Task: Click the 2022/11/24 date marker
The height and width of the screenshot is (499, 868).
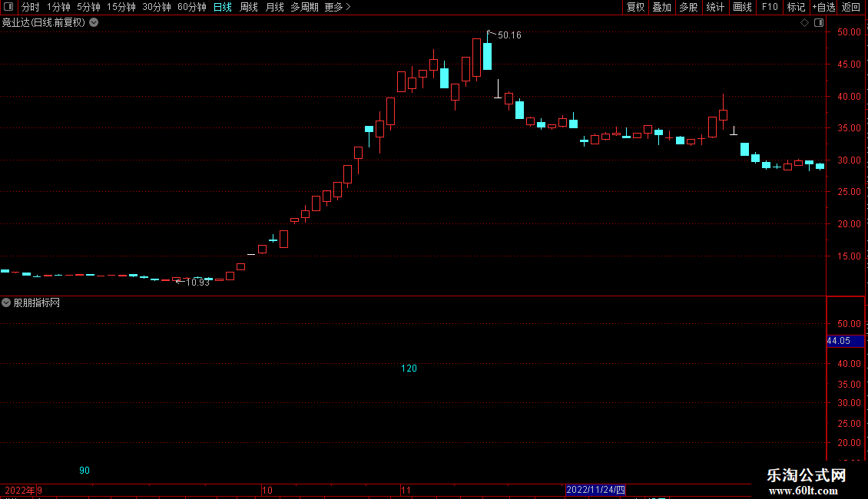Action: (x=595, y=490)
